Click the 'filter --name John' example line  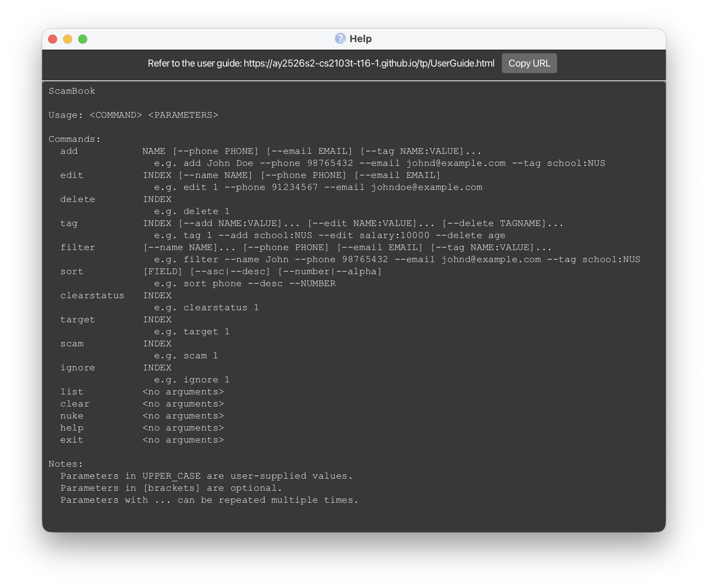397,259
